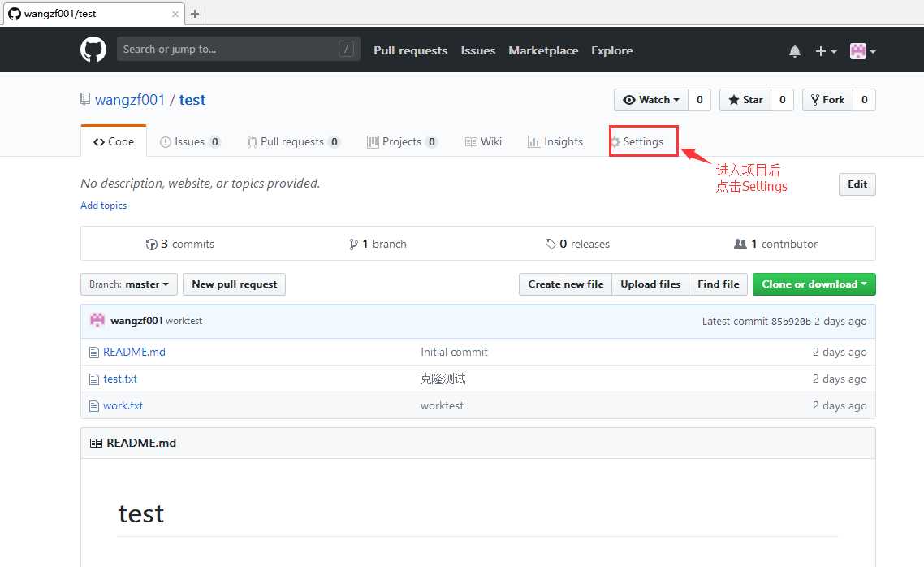Click the slash shortcut key hint
Image resolution: width=924 pixels, height=567 pixels.
pyautogui.click(x=346, y=49)
